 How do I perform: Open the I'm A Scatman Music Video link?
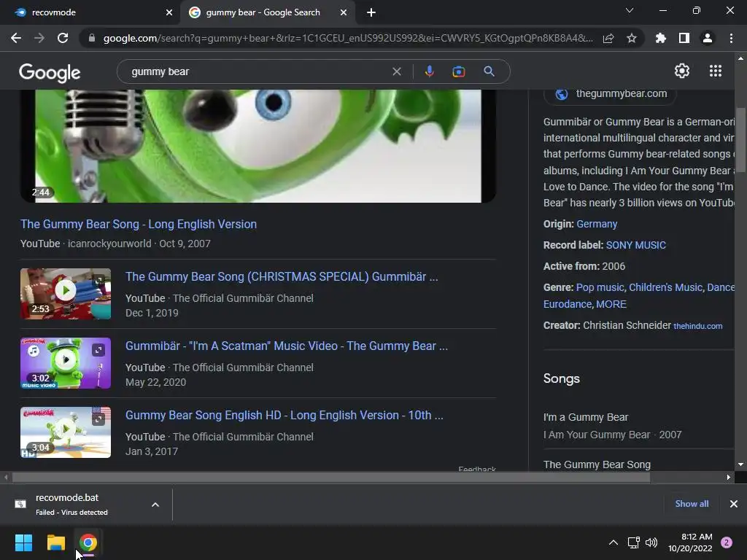click(x=286, y=346)
